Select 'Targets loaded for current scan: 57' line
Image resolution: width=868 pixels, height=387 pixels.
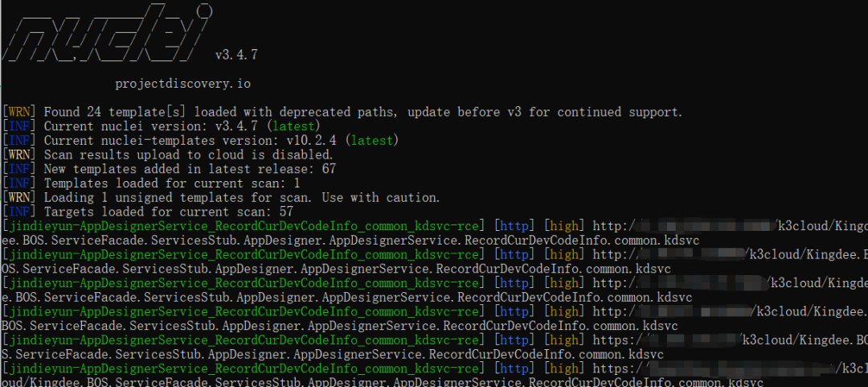tap(148, 212)
